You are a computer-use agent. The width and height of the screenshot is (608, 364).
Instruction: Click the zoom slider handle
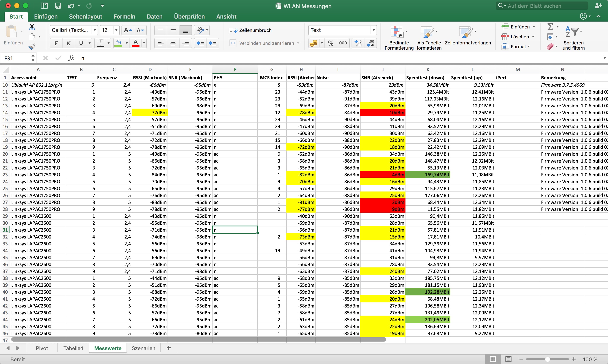(x=547, y=359)
